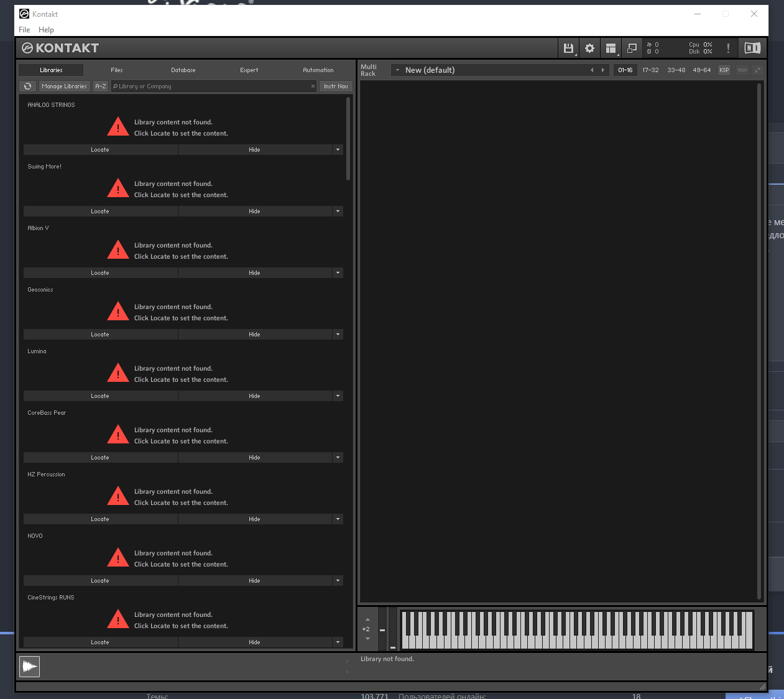This screenshot has width=784, height=699.
Task: Switch to the Automation tab
Action: (x=318, y=70)
